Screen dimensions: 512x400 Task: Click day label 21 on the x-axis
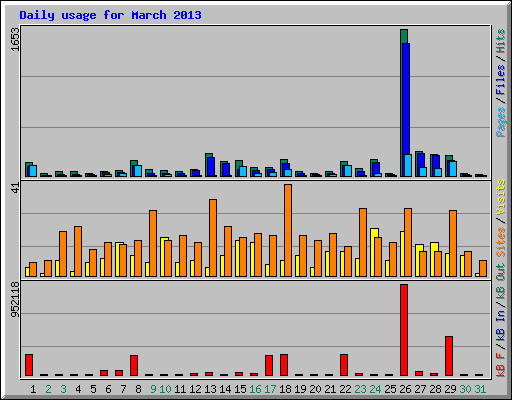click(x=330, y=389)
